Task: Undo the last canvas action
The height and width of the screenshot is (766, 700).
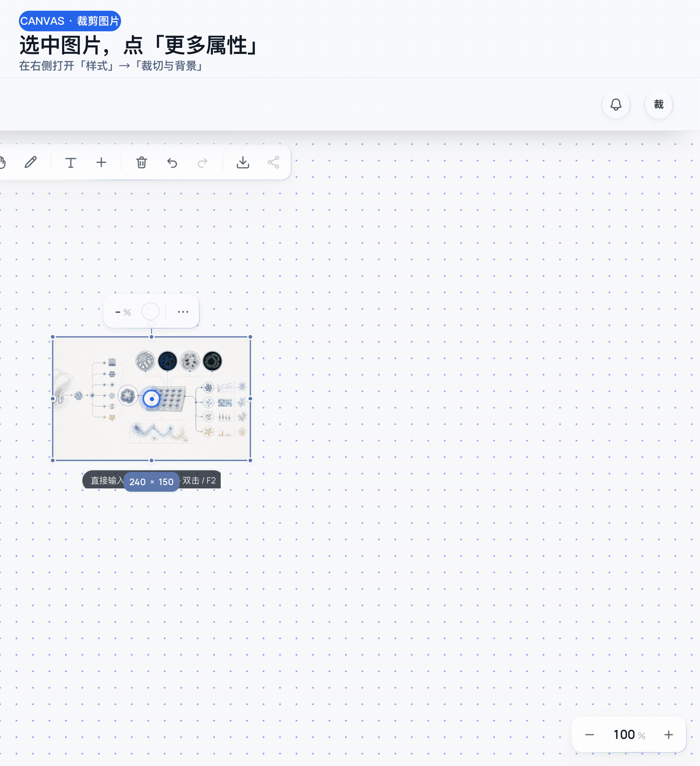Action: point(172,162)
